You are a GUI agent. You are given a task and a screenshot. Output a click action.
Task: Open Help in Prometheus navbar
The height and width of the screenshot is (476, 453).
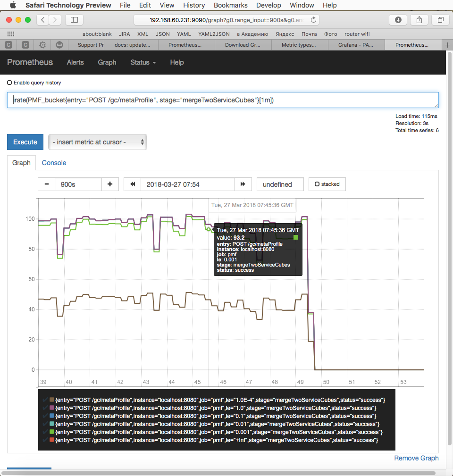point(176,62)
